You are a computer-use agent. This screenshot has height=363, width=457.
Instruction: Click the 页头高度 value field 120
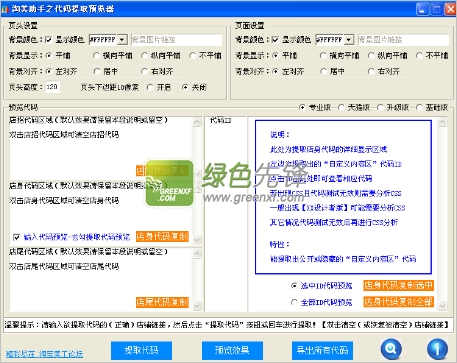[x=53, y=87]
